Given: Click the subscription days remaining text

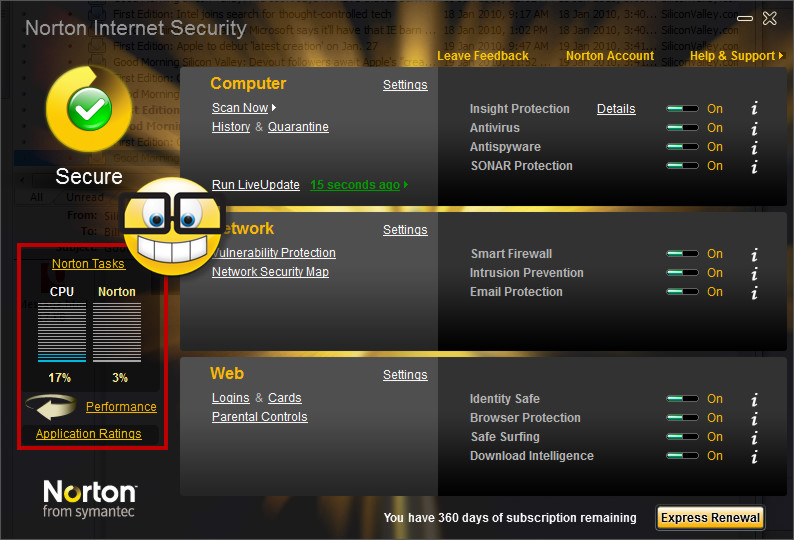Looking at the screenshot, I should tap(510, 518).
